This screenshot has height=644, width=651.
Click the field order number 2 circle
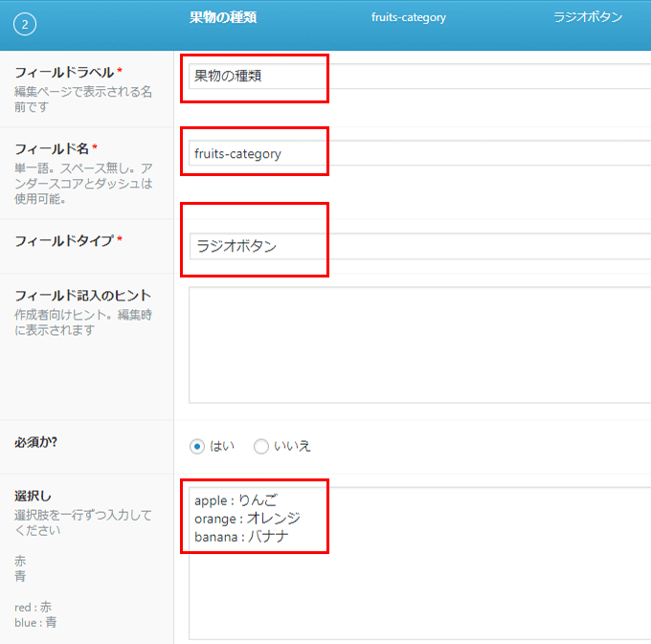tap(25, 25)
